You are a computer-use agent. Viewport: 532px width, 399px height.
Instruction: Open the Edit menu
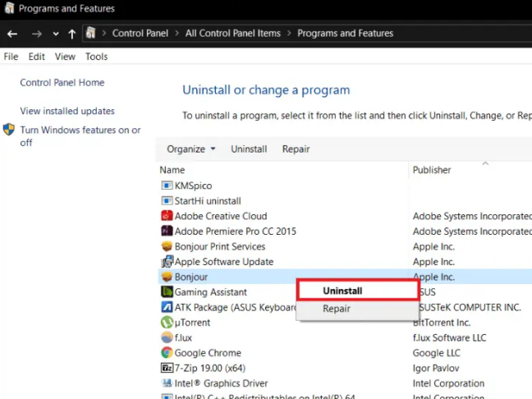(36, 57)
